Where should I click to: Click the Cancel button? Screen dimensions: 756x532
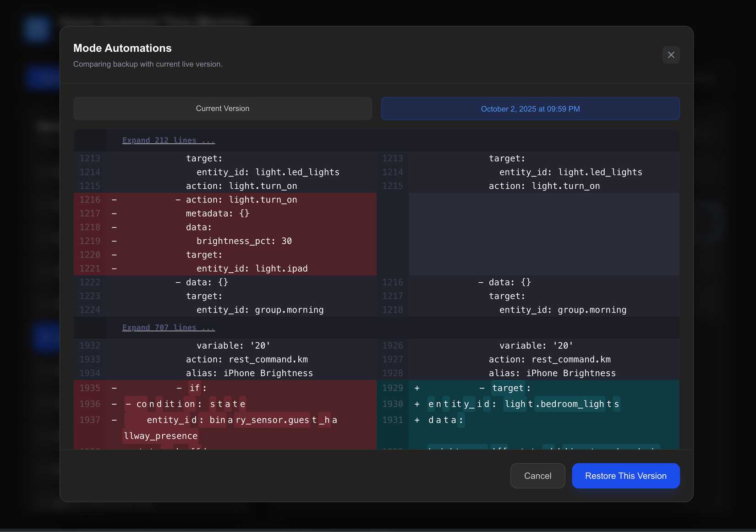click(x=537, y=476)
